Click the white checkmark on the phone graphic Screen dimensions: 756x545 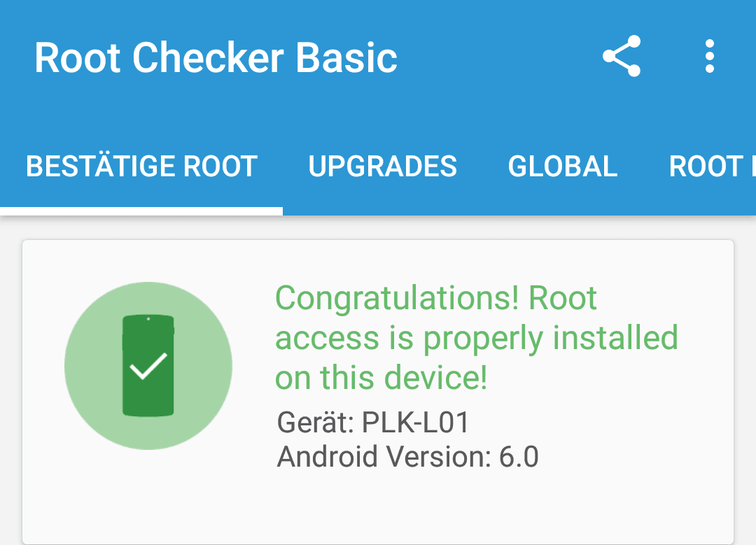coord(148,366)
